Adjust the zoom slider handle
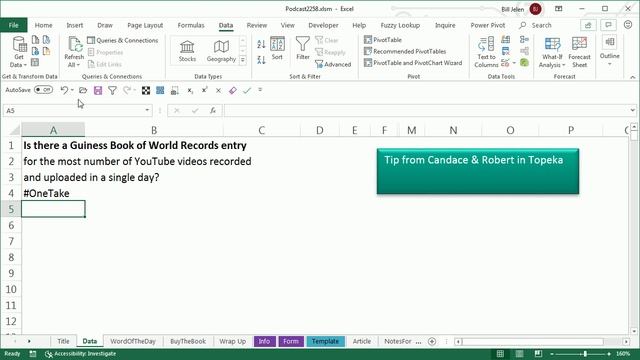 click(x=585, y=354)
